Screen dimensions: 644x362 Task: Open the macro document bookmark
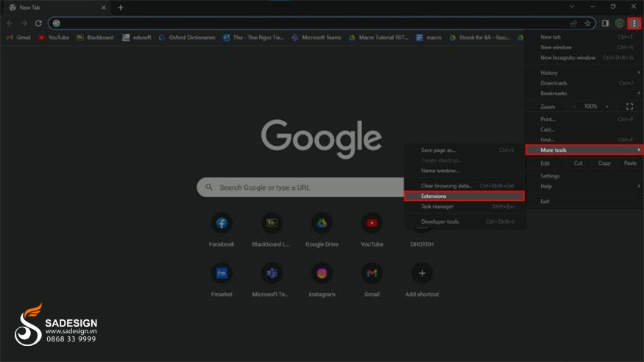[429, 38]
